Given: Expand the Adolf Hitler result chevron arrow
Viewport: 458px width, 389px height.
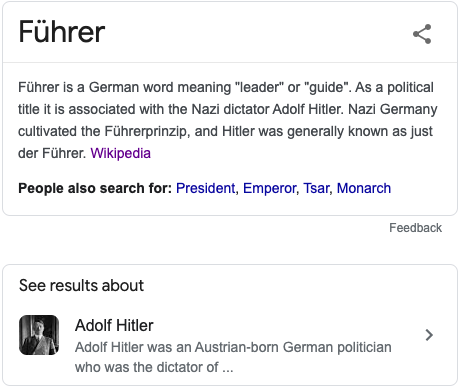Looking at the screenshot, I should (429, 335).
